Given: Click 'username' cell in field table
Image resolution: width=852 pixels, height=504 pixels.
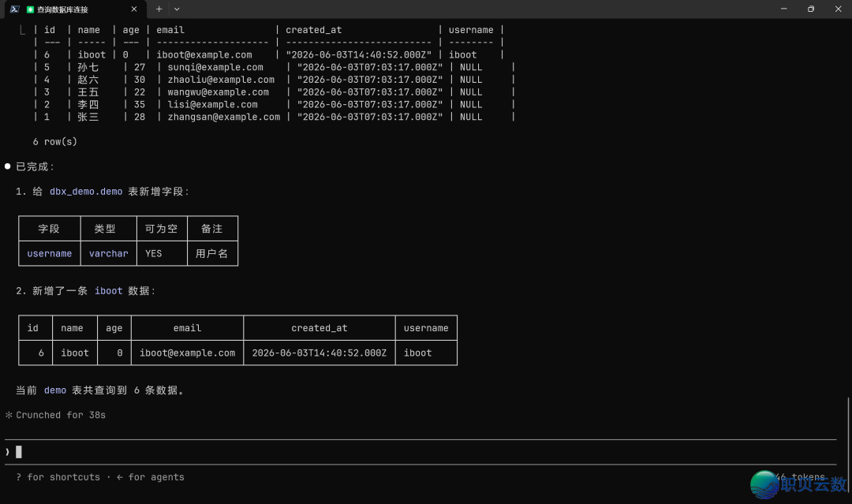Looking at the screenshot, I should pyautogui.click(x=50, y=254).
